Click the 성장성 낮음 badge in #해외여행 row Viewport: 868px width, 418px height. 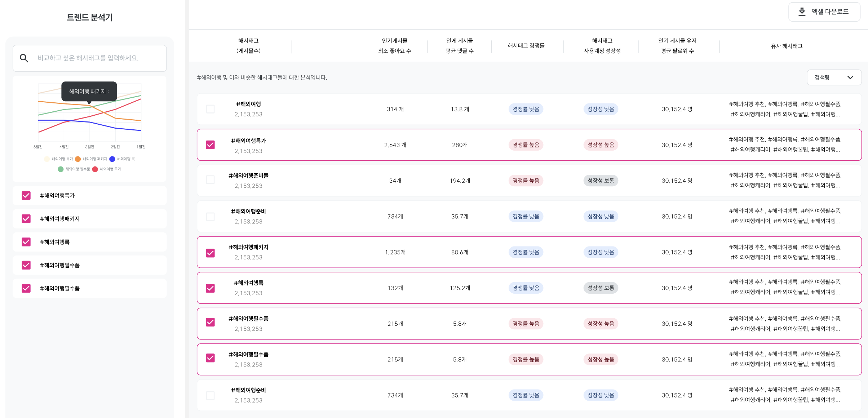pyautogui.click(x=601, y=109)
